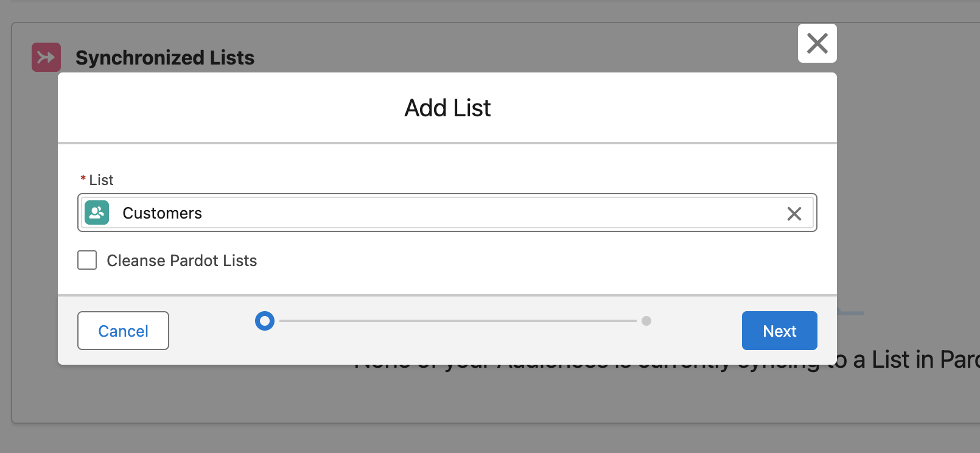Click the progress line between steps

458,321
